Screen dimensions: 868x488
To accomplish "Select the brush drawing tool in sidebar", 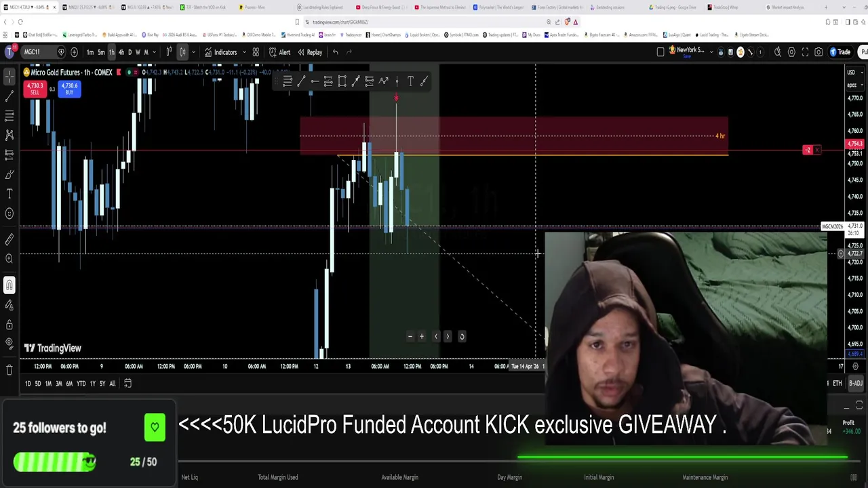I will coord(9,174).
